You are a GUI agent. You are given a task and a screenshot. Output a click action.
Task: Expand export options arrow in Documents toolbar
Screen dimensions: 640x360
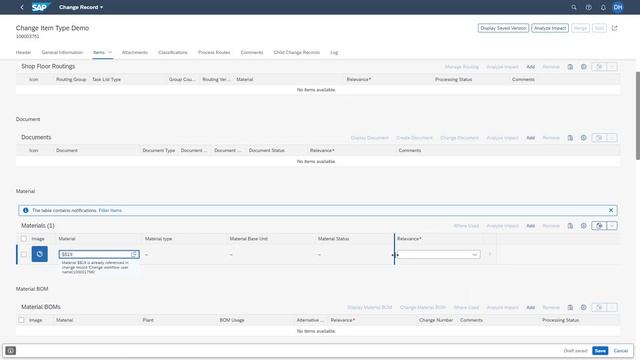pos(612,138)
